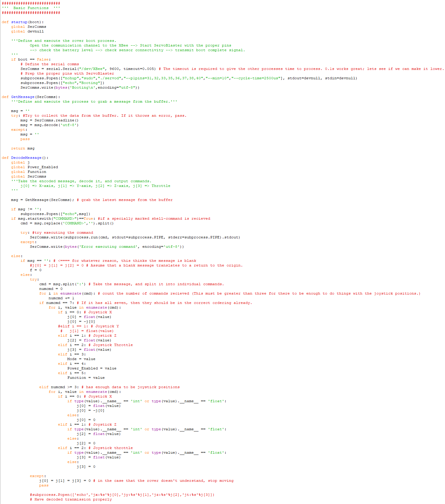Click the "if boot == False:" line
The image size is (445, 504).
tap(31, 59)
